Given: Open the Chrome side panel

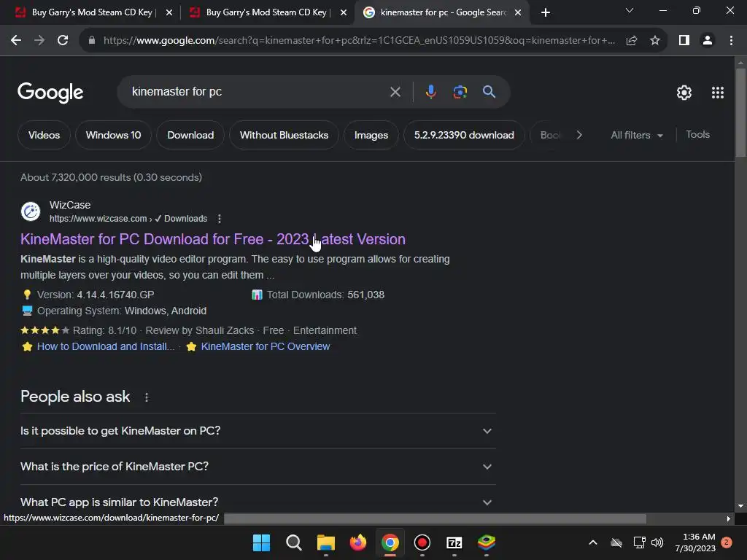Looking at the screenshot, I should pos(684,41).
